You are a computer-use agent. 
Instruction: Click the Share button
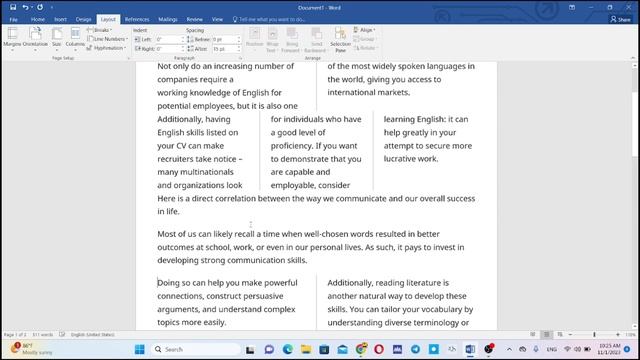pyautogui.click(x=620, y=19)
